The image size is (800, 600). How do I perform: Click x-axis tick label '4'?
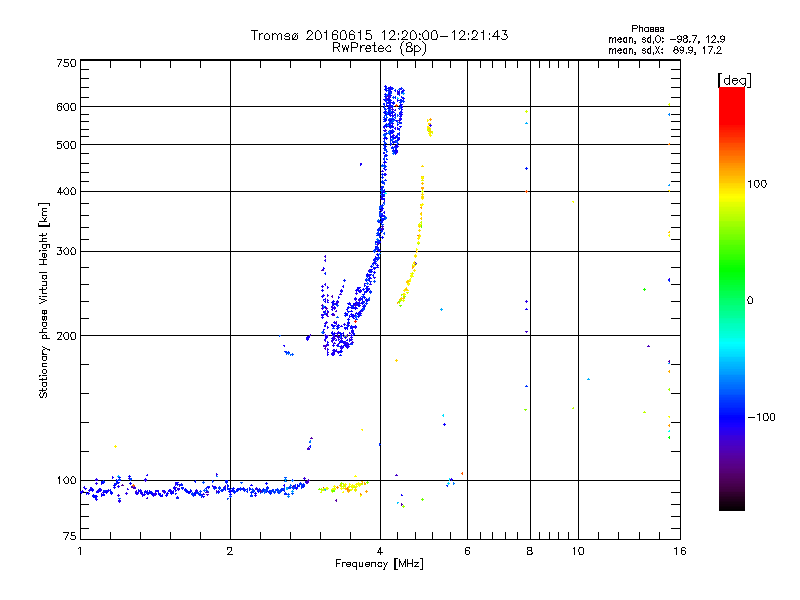pos(380,551)
